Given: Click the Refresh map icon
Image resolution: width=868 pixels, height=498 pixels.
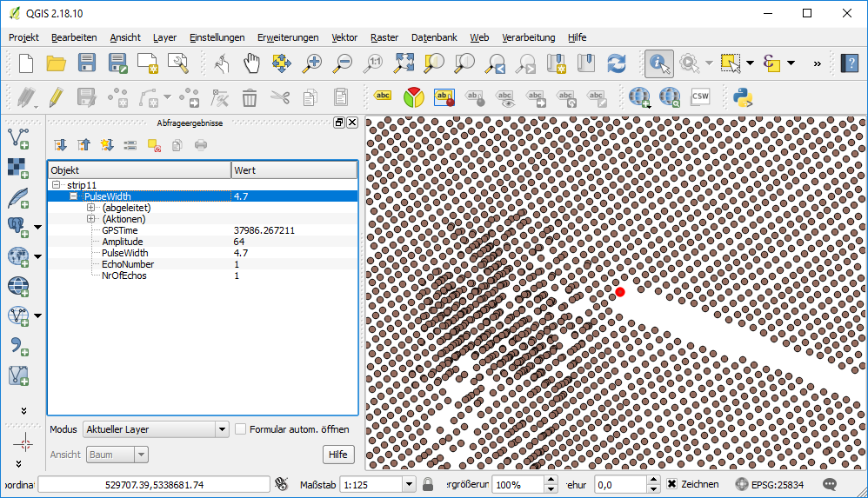Looking at the screenshot, I should pos(617,63).
